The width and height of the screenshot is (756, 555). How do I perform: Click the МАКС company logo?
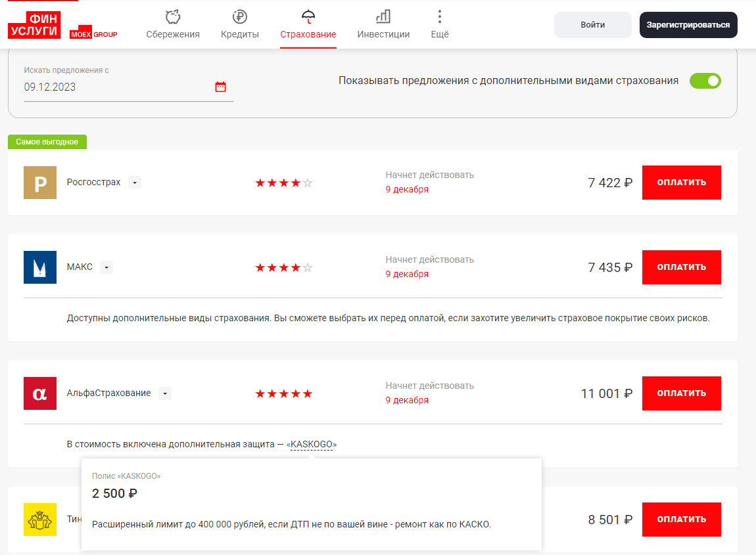pyautogui.click(x=40, y=267)
